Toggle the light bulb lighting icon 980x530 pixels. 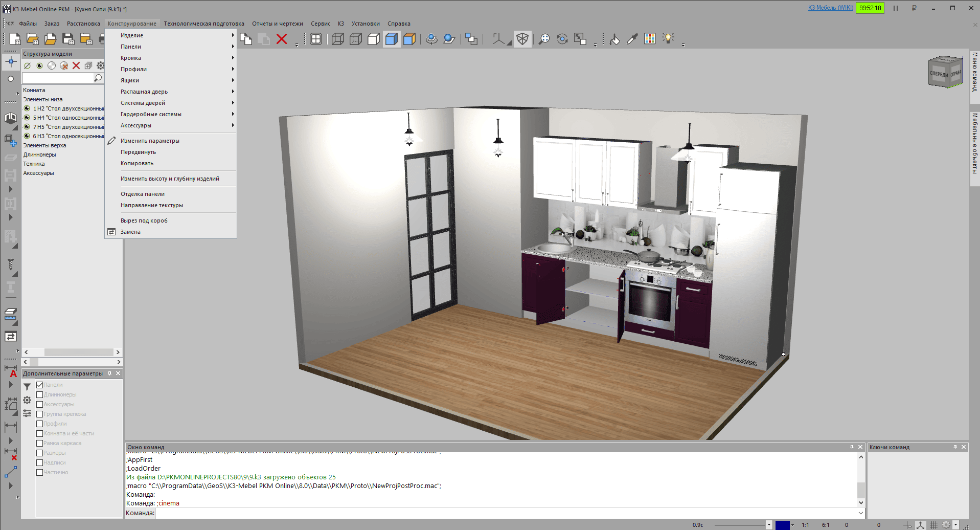668,39
